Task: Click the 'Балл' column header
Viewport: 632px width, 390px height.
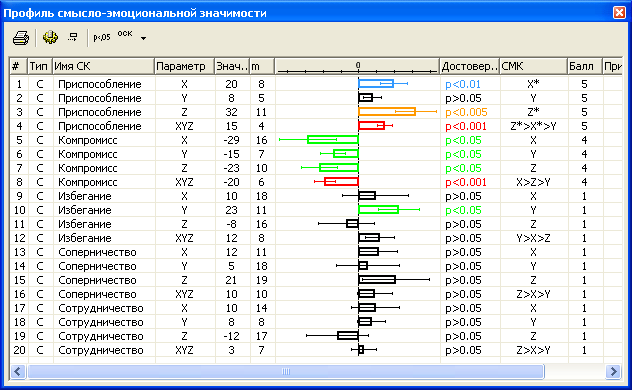Action: [x=584, y=66]
